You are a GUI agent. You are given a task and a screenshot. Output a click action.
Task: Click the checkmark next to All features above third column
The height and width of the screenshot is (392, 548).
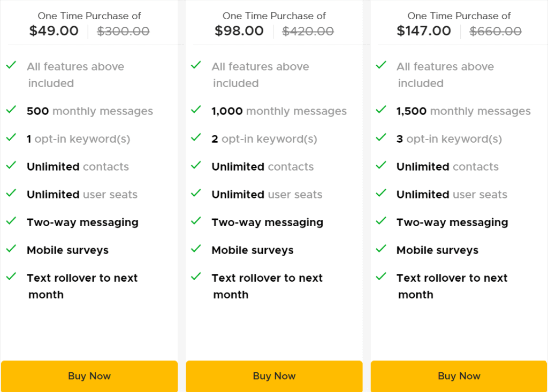tap(380, 65)
